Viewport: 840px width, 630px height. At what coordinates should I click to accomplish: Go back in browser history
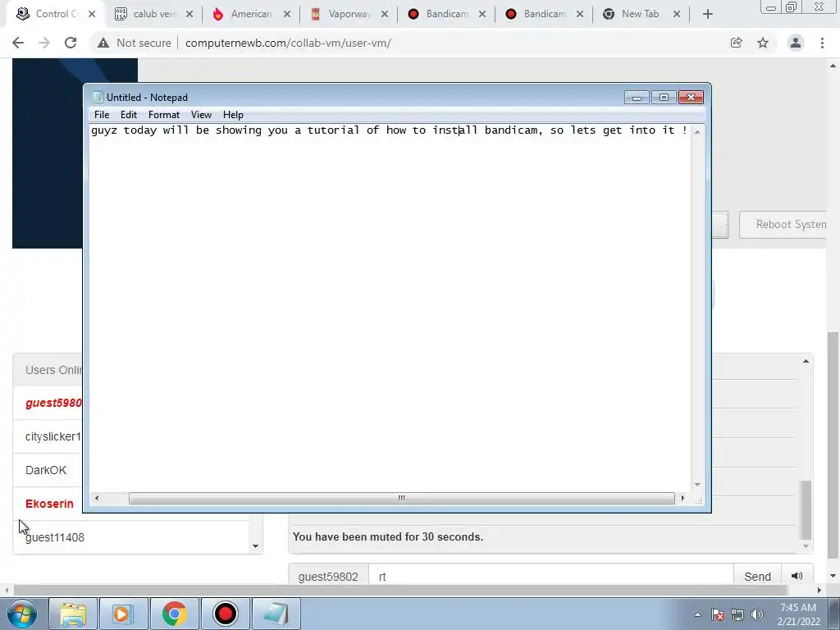(18, 43)
